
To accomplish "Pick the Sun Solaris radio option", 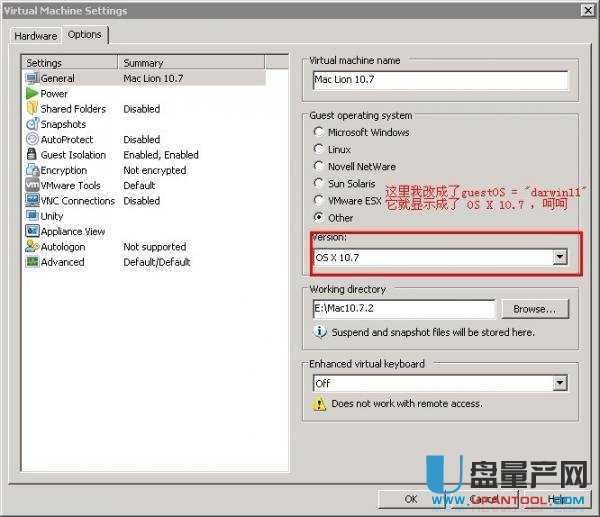I will click(x=319, y=183).
